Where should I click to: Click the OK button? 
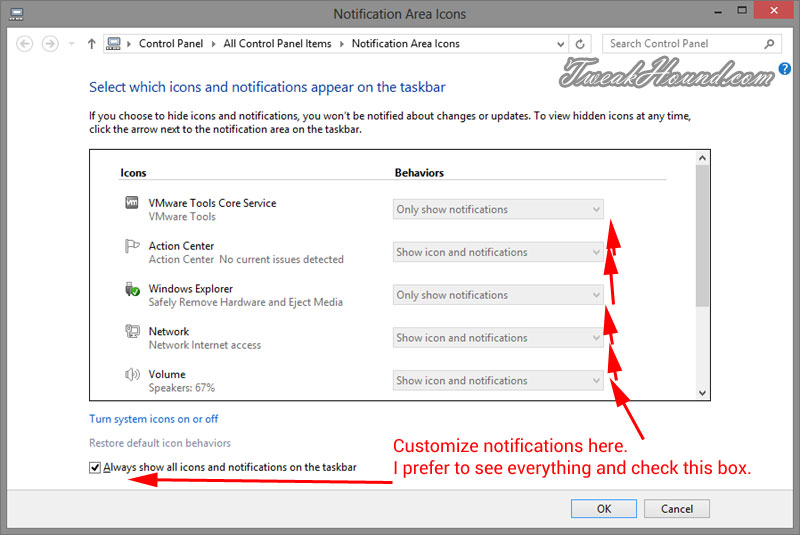(x=604, y=509)
